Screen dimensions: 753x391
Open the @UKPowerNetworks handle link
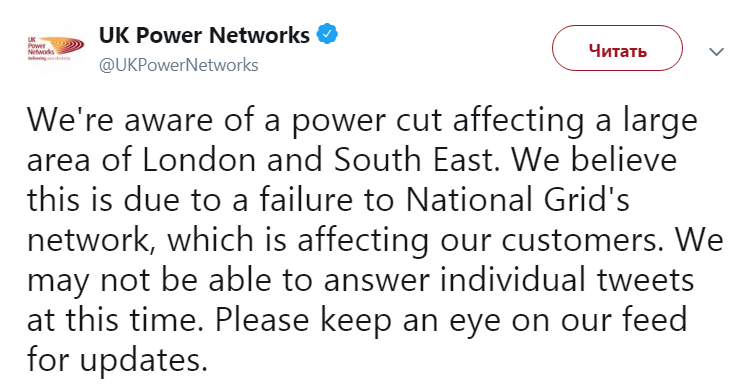pyautogui.click(x=179, y=65)
